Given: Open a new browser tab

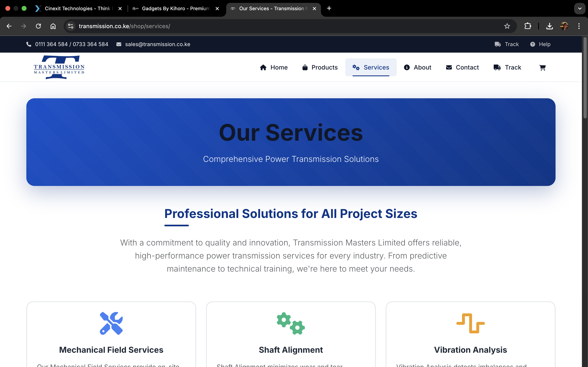Looking at the screenshot, I should pos(329,9).
